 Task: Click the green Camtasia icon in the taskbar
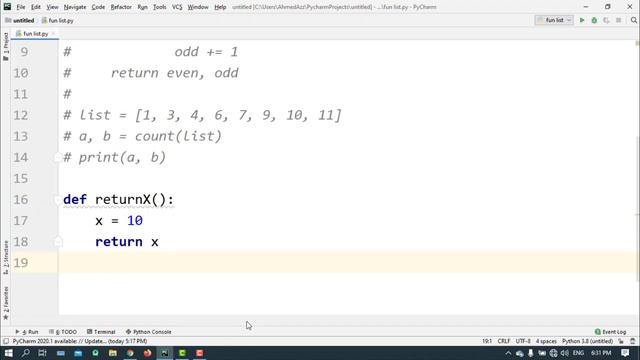point(182,353)
